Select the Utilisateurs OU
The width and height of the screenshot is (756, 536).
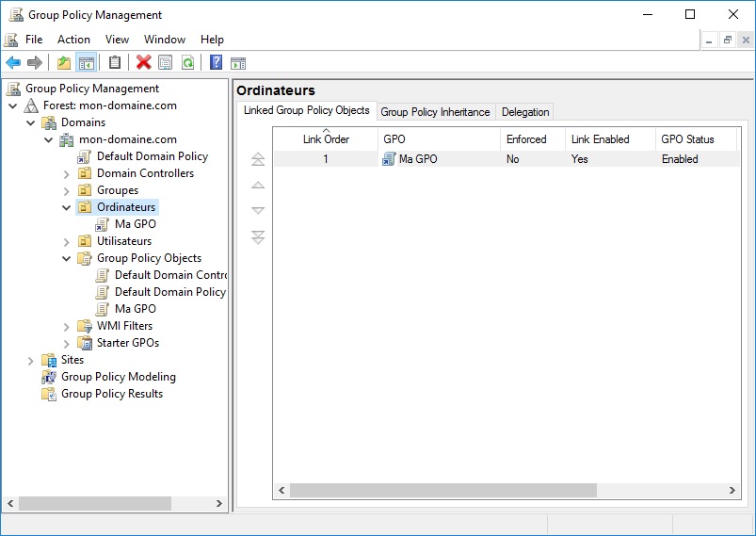pos(124,241)
